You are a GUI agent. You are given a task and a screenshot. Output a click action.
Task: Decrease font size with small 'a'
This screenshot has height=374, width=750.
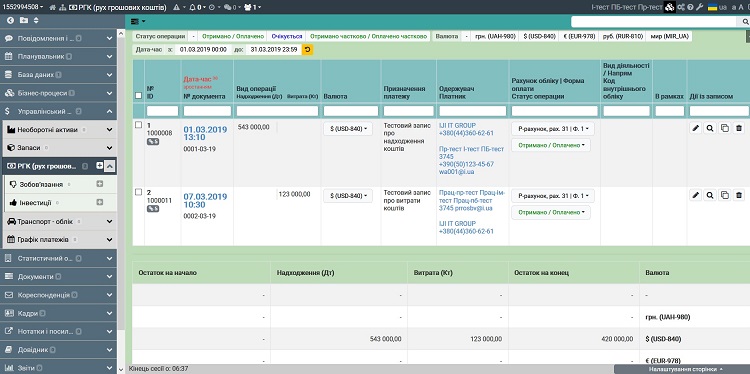click(734, 8)
